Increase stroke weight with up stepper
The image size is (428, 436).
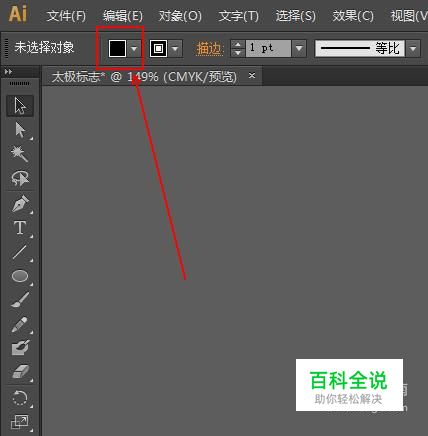(x=238, y=44)
